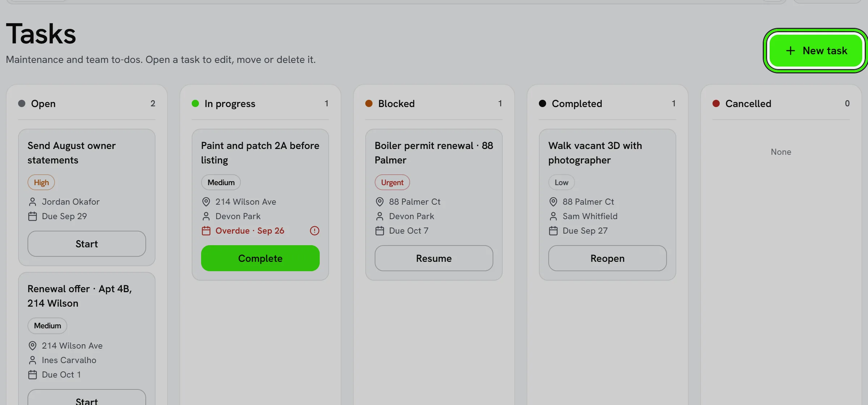
Task: Click the calendar icon beside Due Sep 27
Action: pyautogui.click(x=553, y=231)
